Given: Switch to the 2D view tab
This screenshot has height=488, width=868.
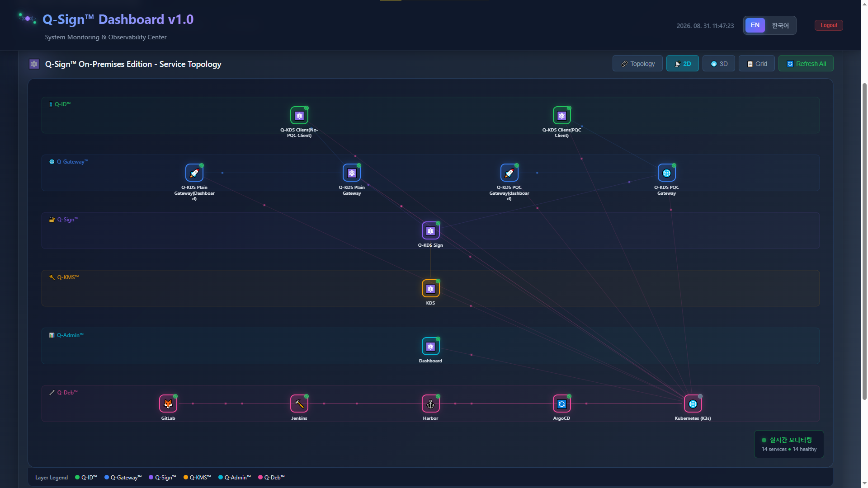Looking at the screenshot, I should tap(682, 64).
